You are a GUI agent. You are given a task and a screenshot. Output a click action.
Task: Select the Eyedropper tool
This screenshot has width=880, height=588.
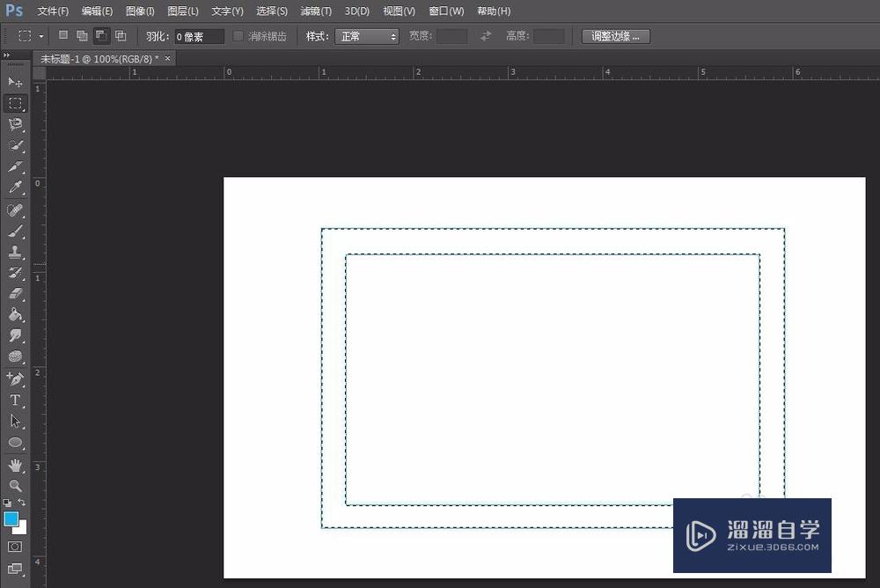click(15, 187)
